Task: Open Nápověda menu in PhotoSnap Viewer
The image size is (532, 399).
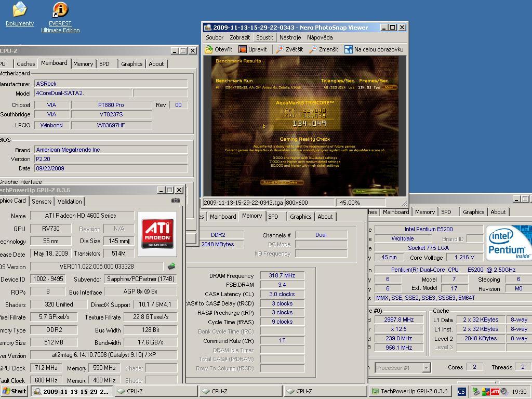Action: point(320,37)
